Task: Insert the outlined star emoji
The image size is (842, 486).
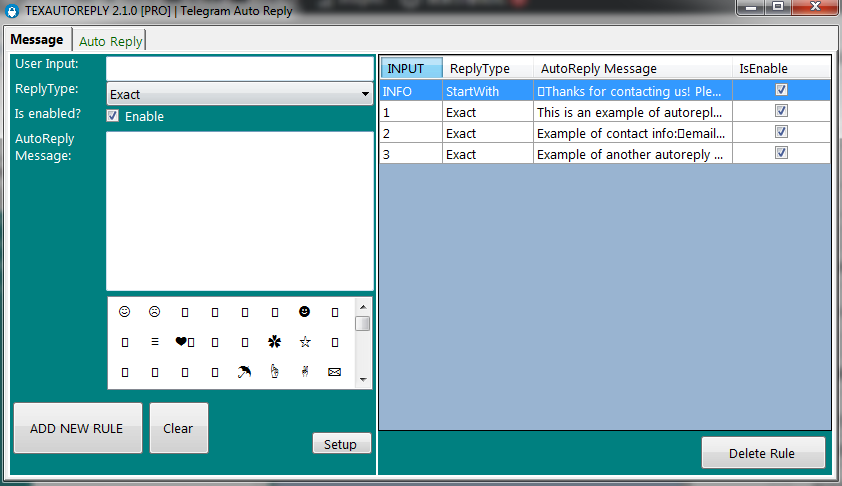Action: coord(305,342)
